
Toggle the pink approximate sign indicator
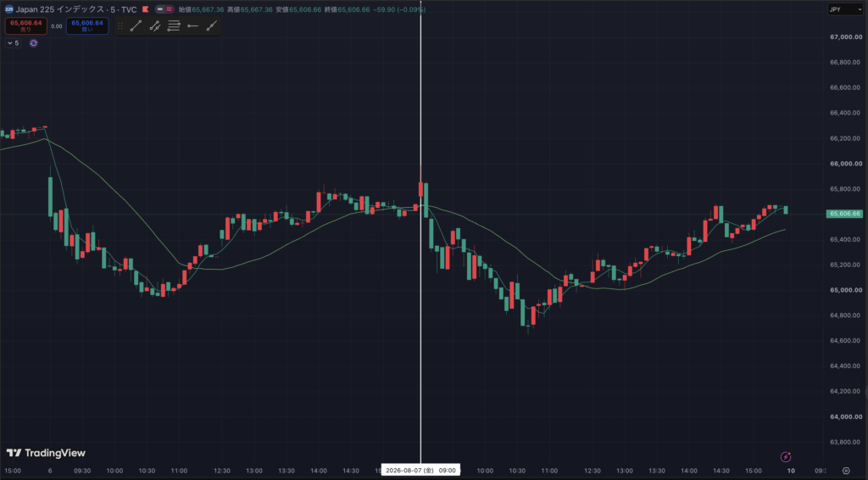(169, 9)
